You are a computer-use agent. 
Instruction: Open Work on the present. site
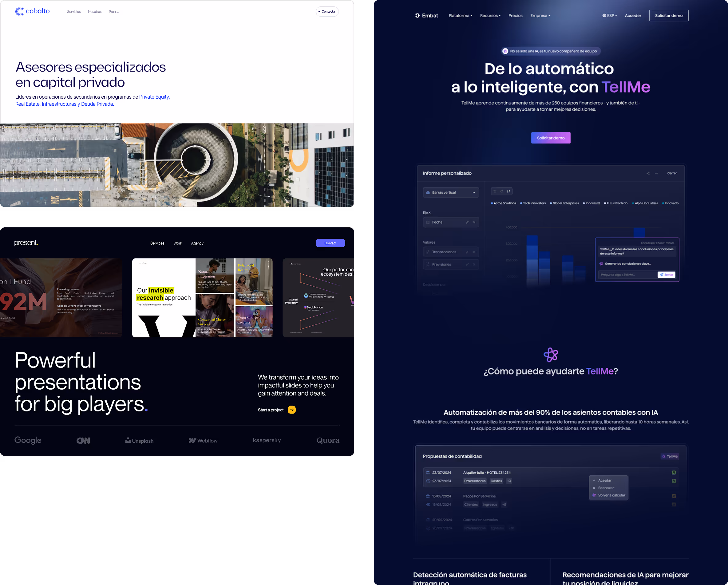tap(178, 243)
